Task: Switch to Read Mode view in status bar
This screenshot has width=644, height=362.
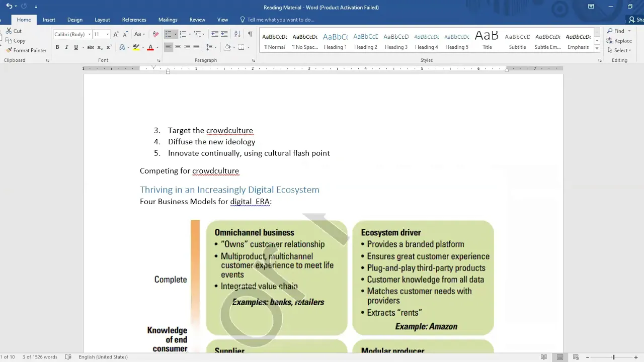Action: coord(544,357)
